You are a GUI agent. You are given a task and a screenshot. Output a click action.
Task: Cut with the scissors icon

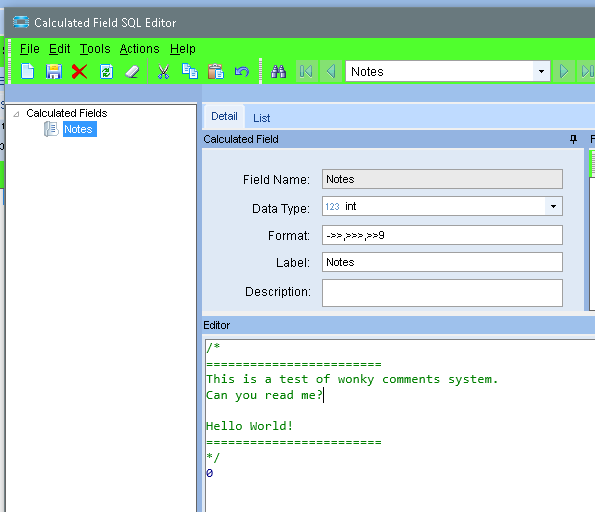pos(164,71)
